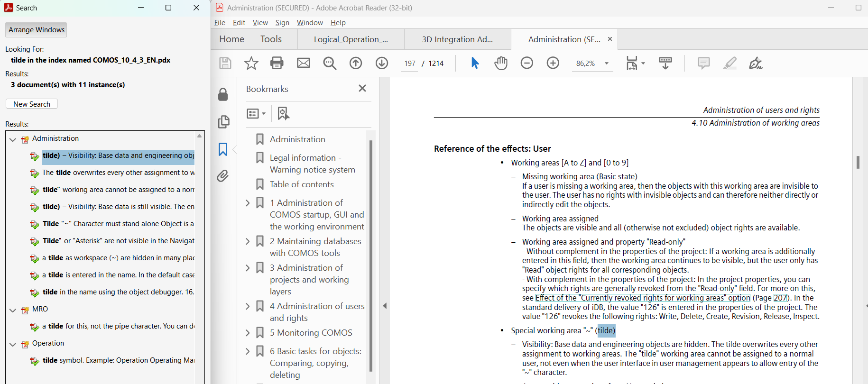Screen dimensions: 868x384
Task: Collapse the MRO search results group
Action: coord(13,310)
